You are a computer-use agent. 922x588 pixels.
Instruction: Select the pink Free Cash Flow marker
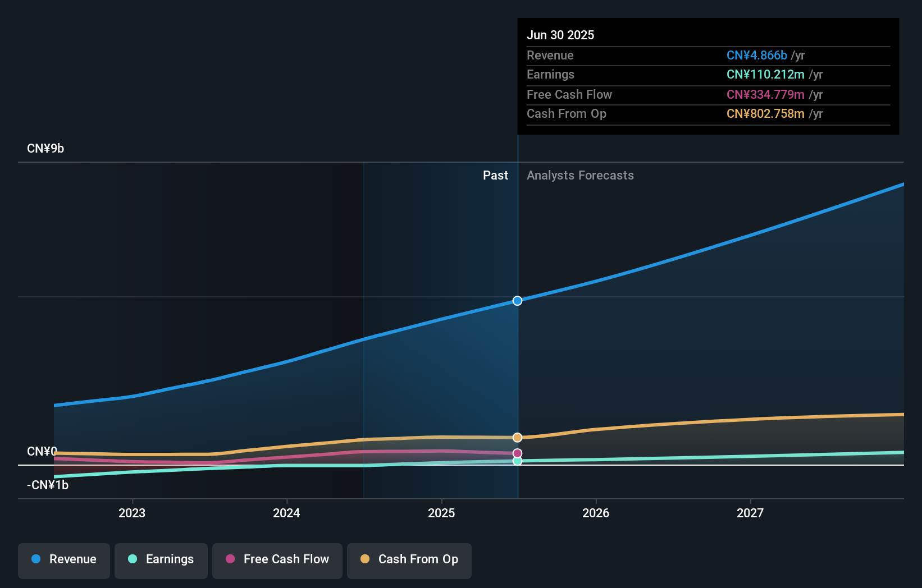(x=517, y=453)
